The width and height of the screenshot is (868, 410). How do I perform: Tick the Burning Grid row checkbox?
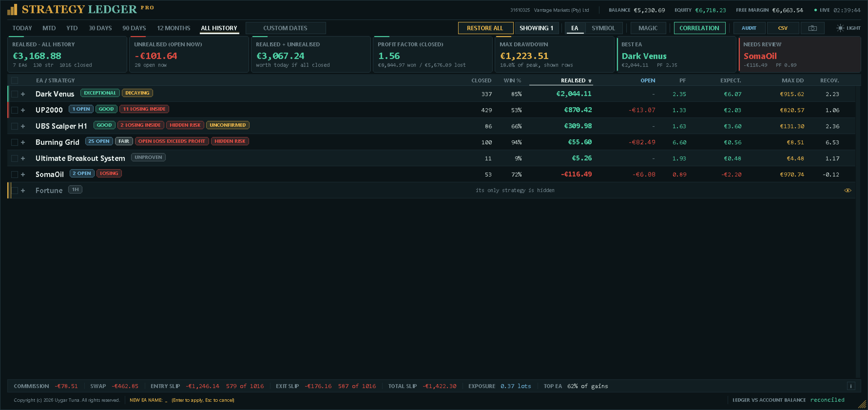click(15, 142)
